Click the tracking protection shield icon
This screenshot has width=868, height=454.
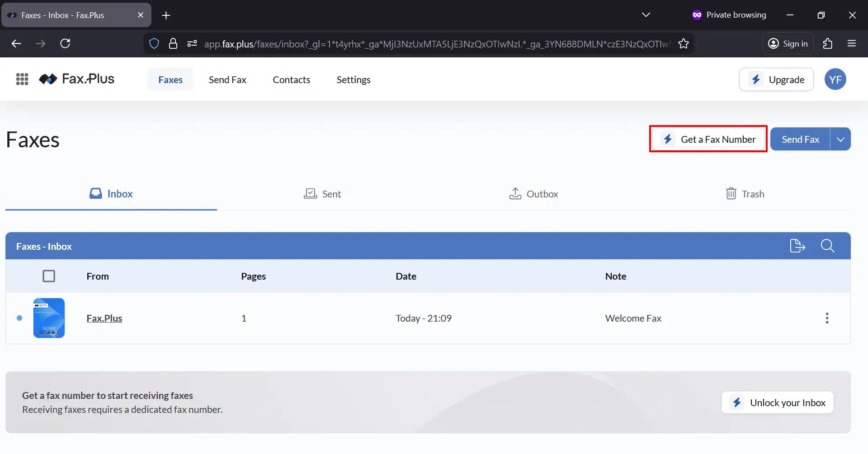click(154, 44)
